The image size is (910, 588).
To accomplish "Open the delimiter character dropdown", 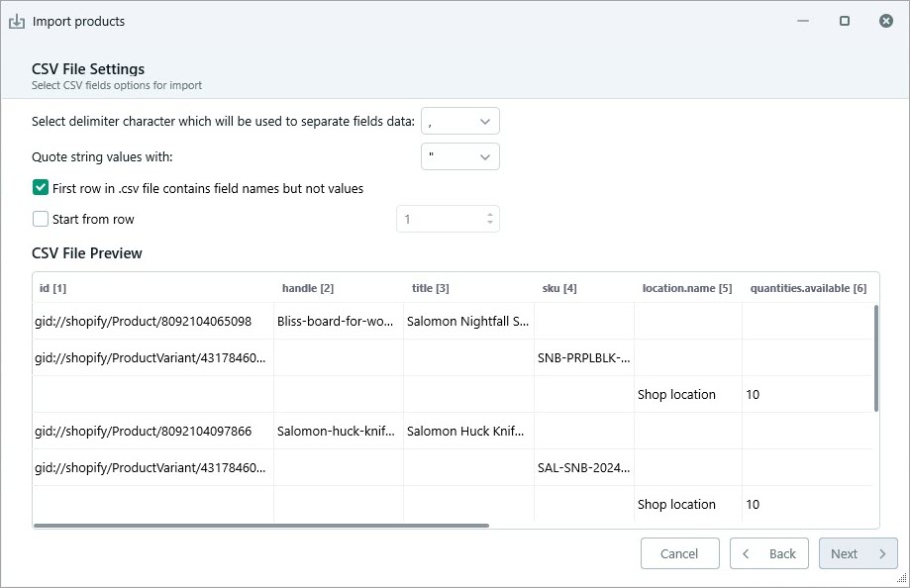I will coord(459,121).
